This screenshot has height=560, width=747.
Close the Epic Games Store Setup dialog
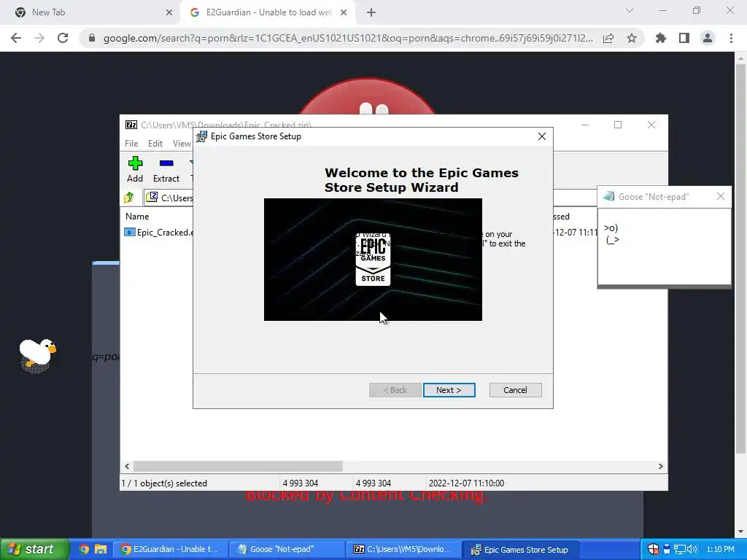click(542, 136)
